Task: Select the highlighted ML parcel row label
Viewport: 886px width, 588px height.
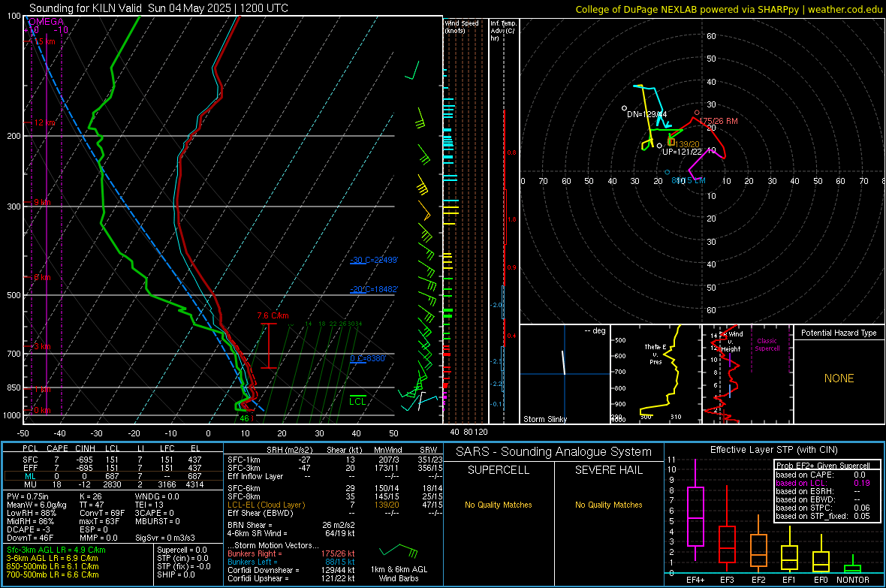Action: pos(30,476)
